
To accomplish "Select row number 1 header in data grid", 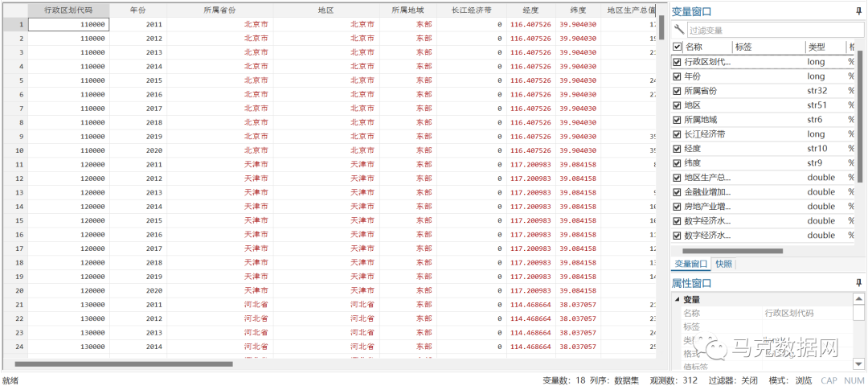I will point(15,24).
